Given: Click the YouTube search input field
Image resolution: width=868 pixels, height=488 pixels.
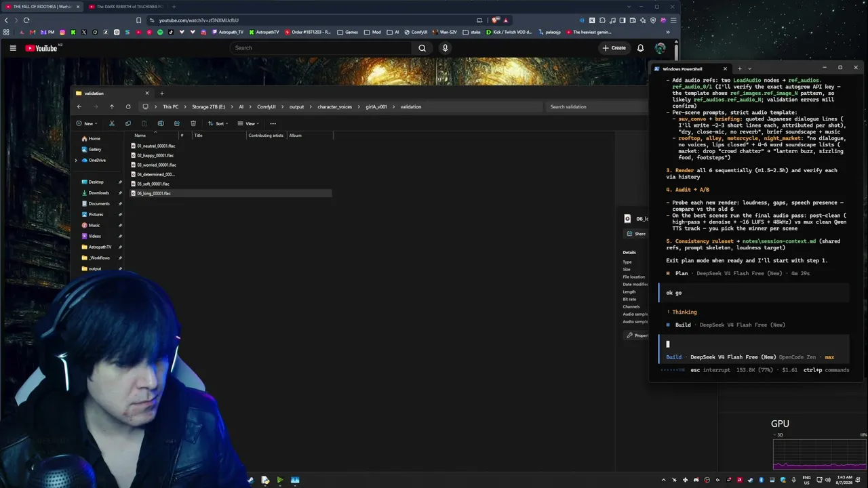Looking at the screenshot, I should tap(321, 48).
